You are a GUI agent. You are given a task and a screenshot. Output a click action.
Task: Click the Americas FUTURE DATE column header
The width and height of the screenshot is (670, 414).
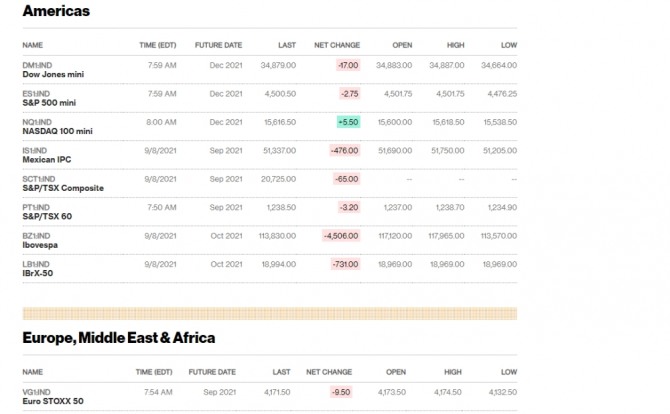218,45
